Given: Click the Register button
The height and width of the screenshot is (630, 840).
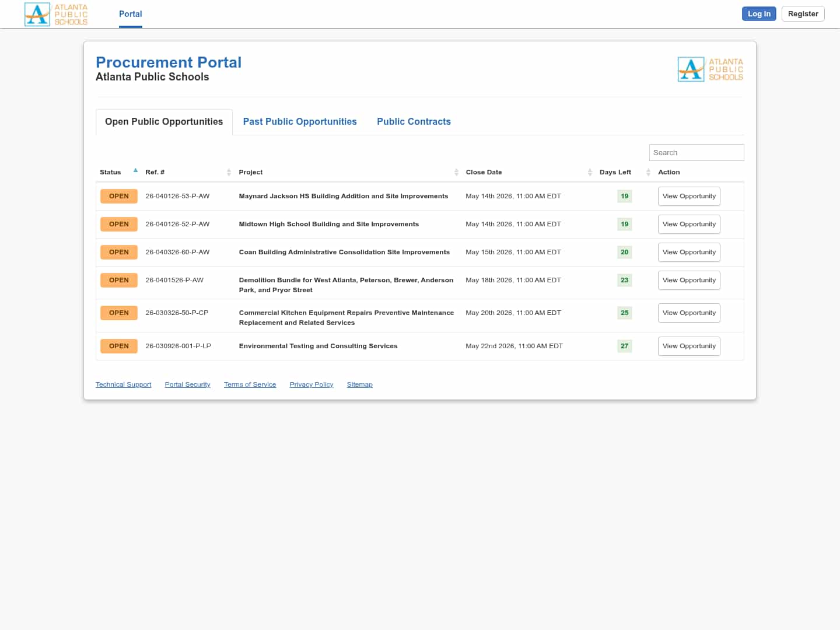Looking at the screenshot, I should pyautogui.click(x=803, y=14).
